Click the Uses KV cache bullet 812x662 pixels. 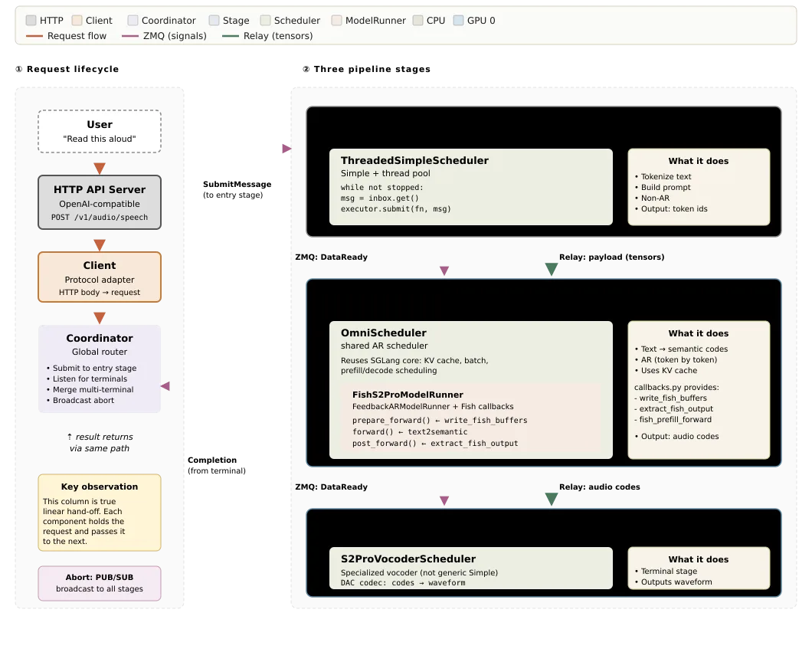click(666, 370)
